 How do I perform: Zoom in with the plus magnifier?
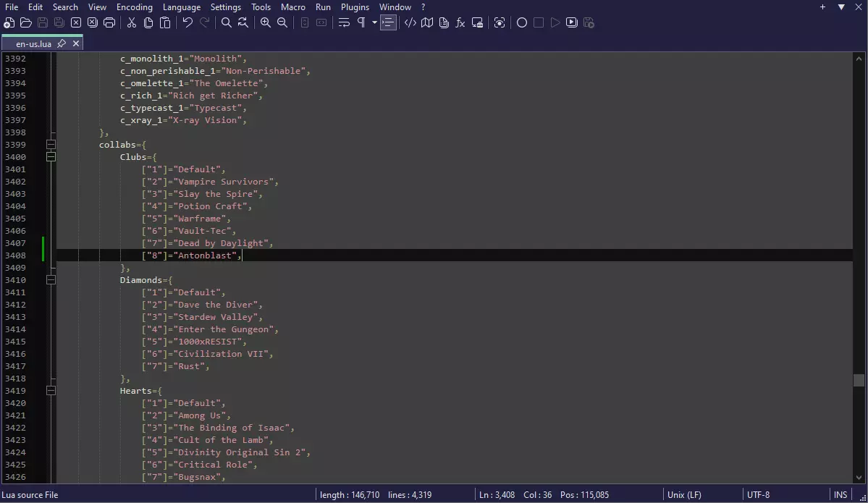coord(266,22)
